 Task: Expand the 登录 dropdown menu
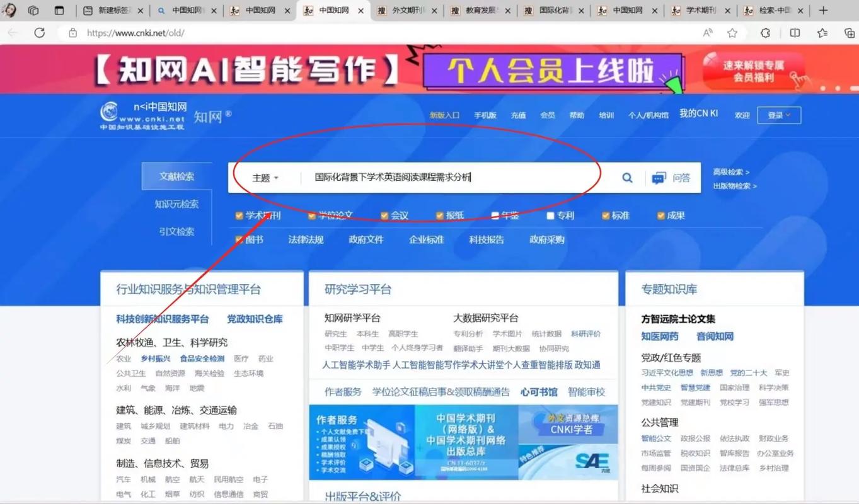click(x=779, y=115)
